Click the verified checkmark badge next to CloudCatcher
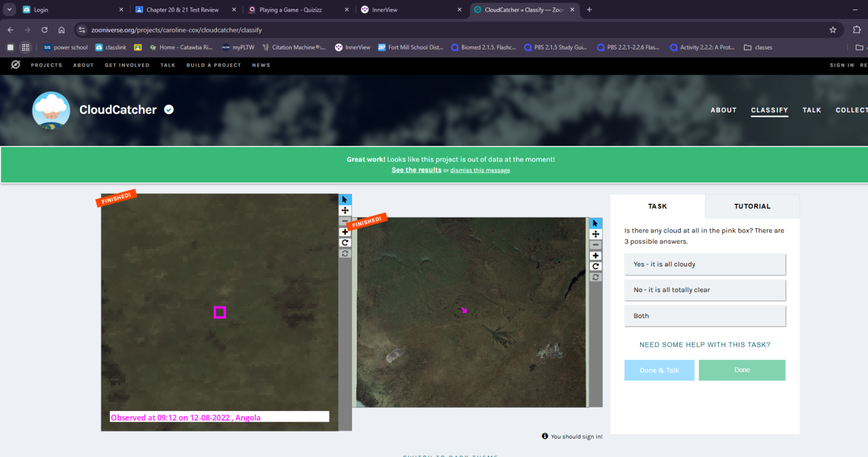868x457 pixels. 169,109
